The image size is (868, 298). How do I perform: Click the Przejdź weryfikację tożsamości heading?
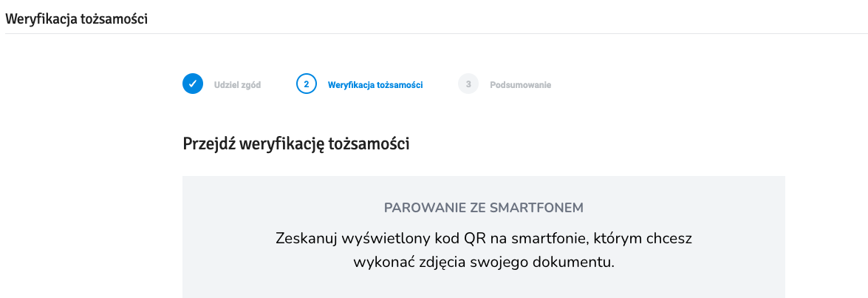(296, 145)
